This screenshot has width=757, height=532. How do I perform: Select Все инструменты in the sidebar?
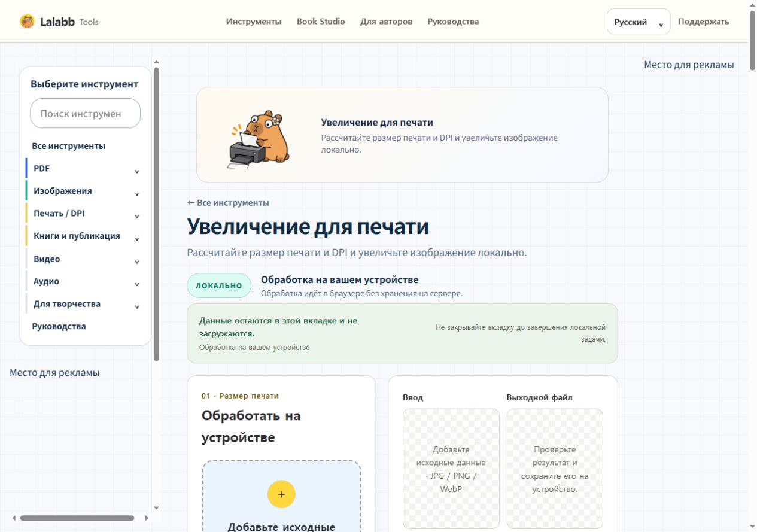(x=69, y=146)
